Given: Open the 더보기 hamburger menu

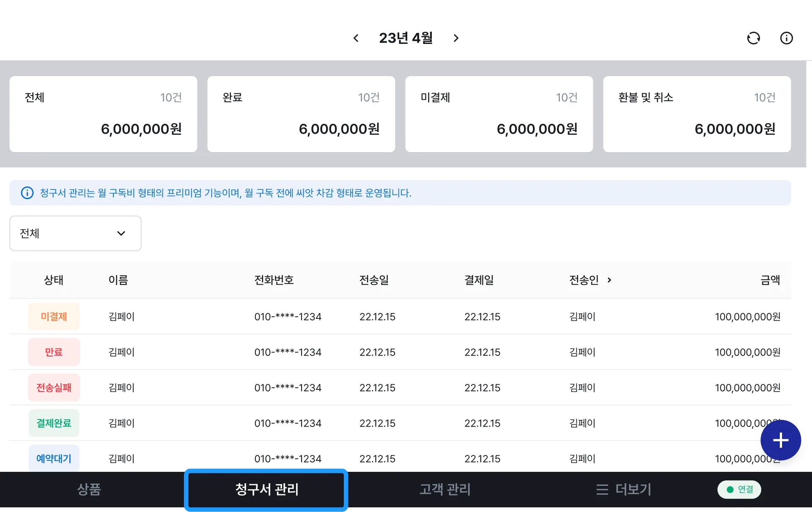Looking at the screenshot, I should (x=623, y=489).
